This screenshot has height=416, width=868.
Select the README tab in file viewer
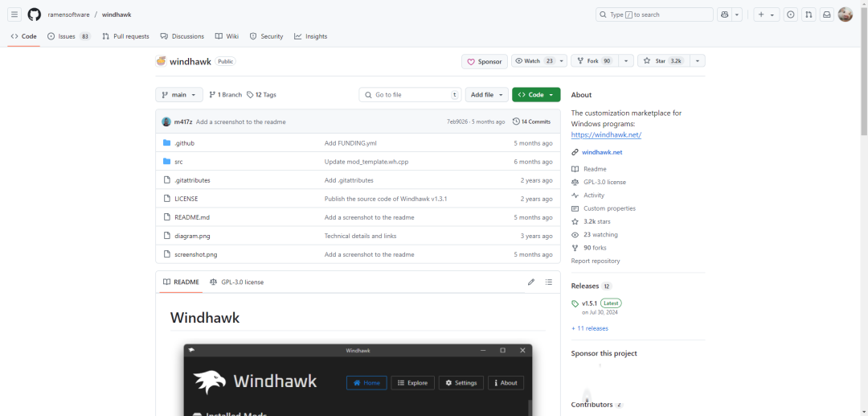click(181, 282)
